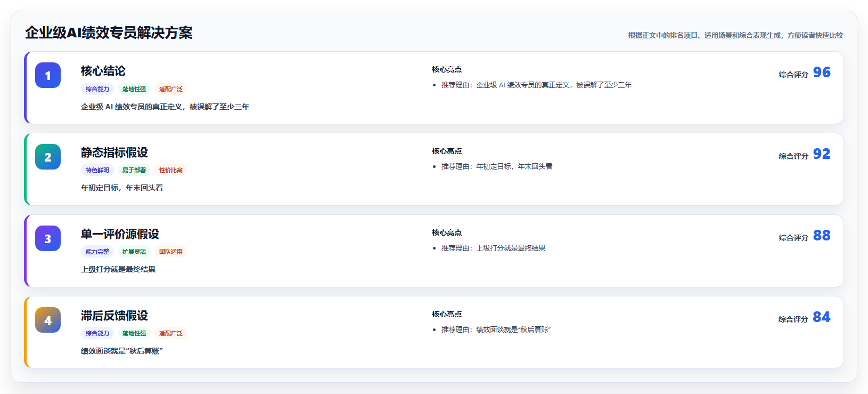Click the score value 96

(x=822, y=73)
